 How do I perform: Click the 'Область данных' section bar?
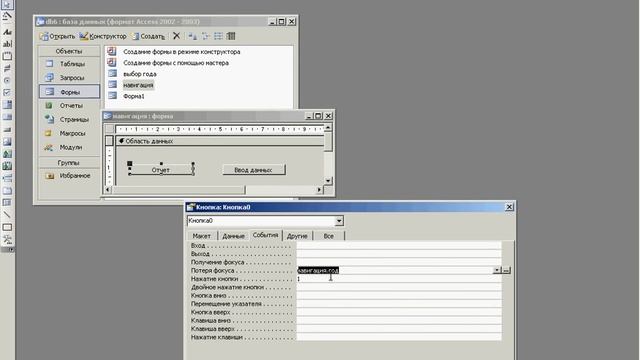coord(220,141)
